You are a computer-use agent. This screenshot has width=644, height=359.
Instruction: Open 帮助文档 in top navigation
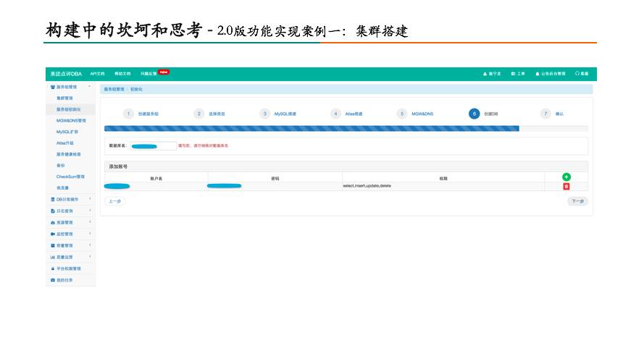pyautogui.click(x=122, y=74)
